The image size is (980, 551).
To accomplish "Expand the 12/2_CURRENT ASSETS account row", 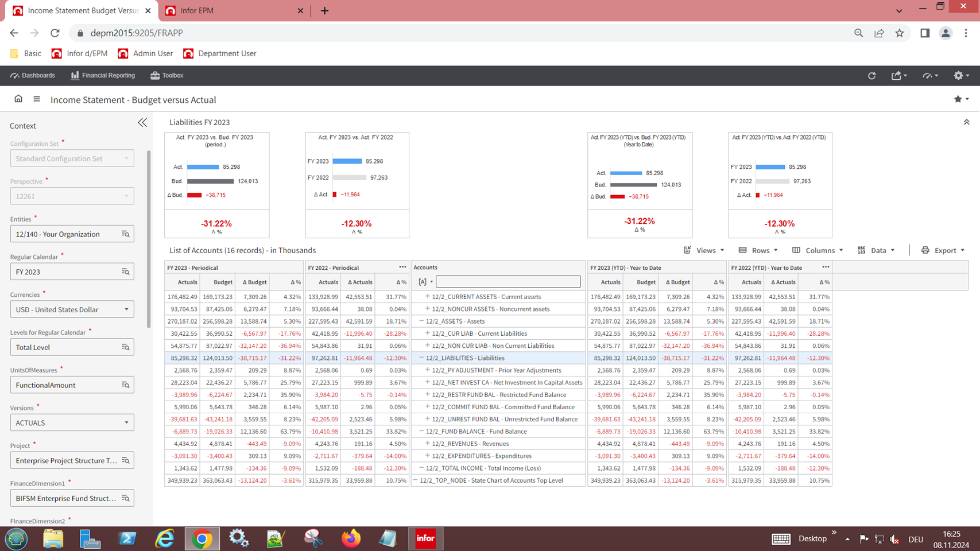I will click(x=427, y=297).
